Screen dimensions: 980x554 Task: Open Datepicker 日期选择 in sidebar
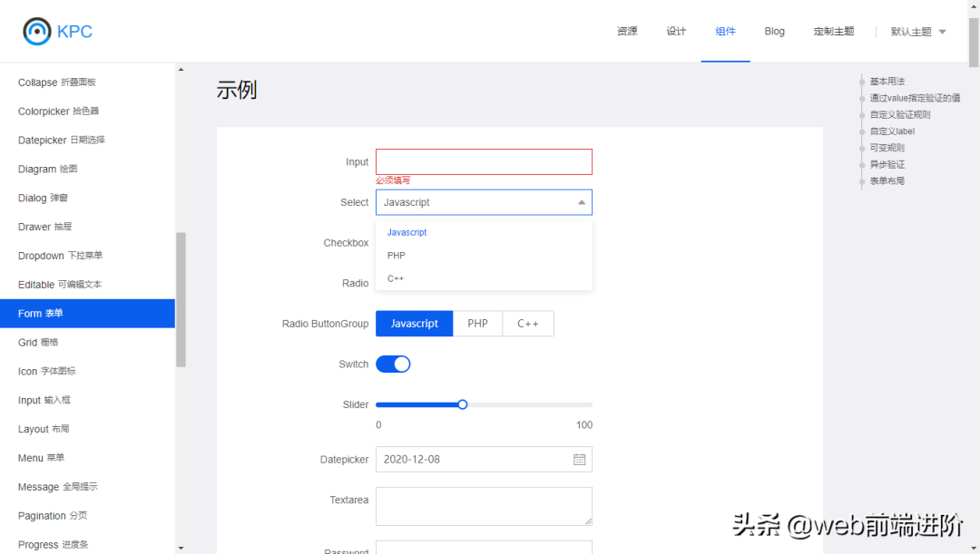point(61,141)
